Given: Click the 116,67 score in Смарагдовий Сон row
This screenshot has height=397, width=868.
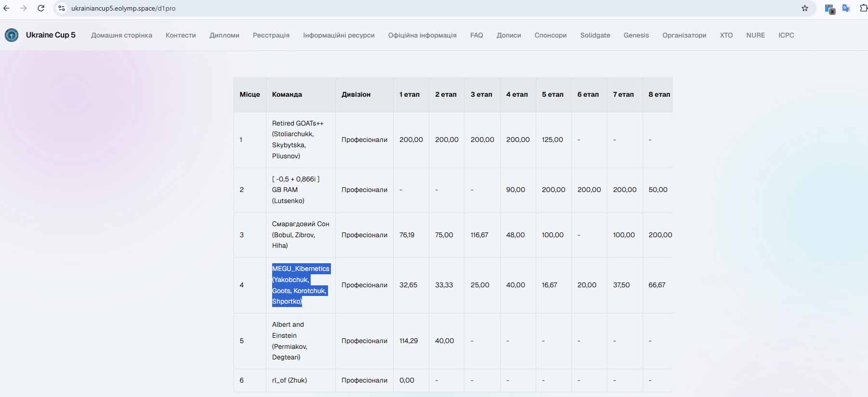Looking at the screenshot, I should pyautogui.click(x=479, y=235).
